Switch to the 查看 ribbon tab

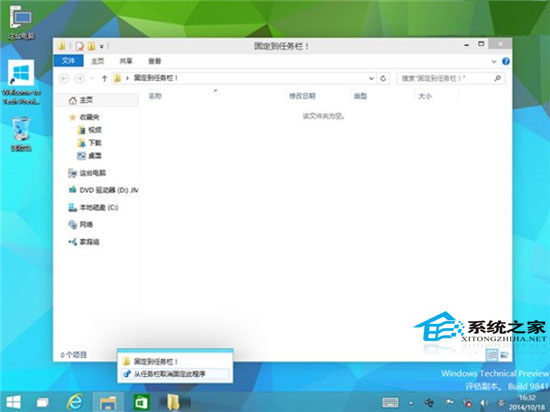154,61
